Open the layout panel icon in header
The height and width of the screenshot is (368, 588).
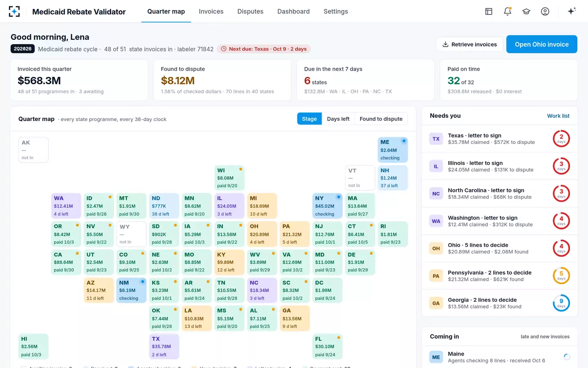pos(489,11)
